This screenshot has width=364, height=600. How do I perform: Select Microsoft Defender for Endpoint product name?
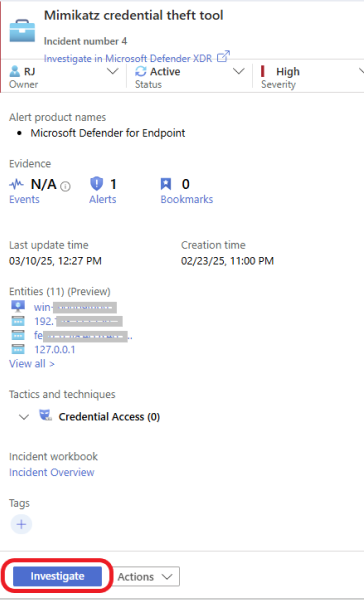[x=108, y=133]
